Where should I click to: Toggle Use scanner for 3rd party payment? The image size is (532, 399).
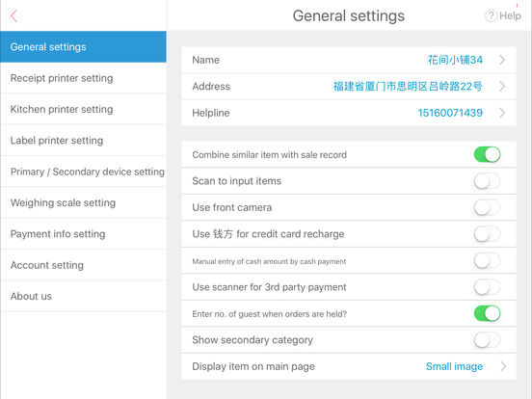(487, 287)
